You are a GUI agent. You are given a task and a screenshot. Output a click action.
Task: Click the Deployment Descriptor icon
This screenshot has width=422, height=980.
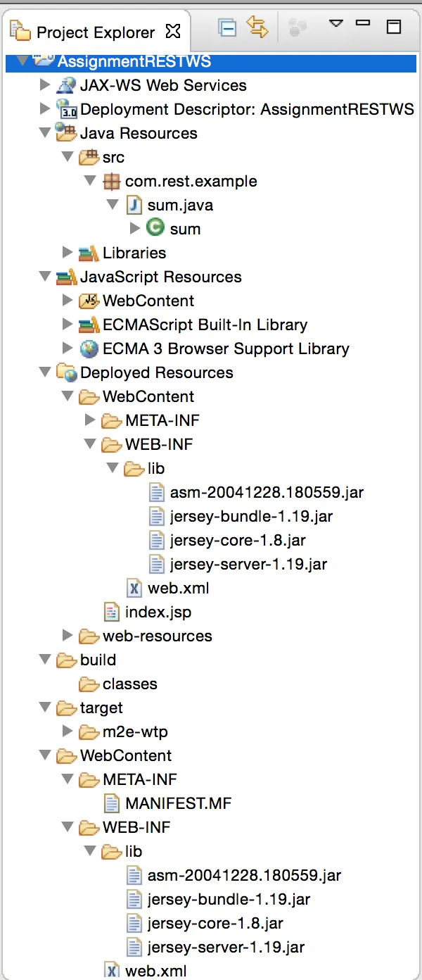tap(66, 109)
